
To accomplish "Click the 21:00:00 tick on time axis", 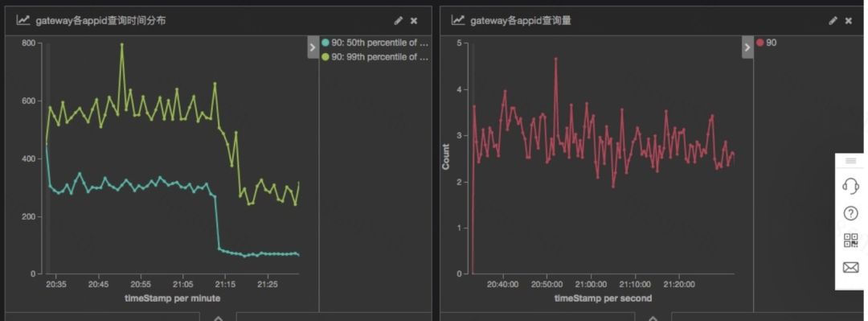I will [592, 284].
